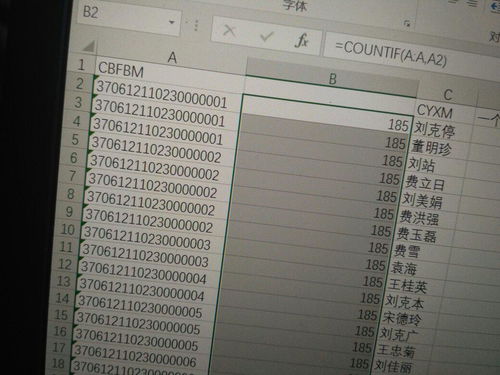500x375 pixels.
Task: Confirm formula with the checkmark icon
Action: (x=266, y=36)
